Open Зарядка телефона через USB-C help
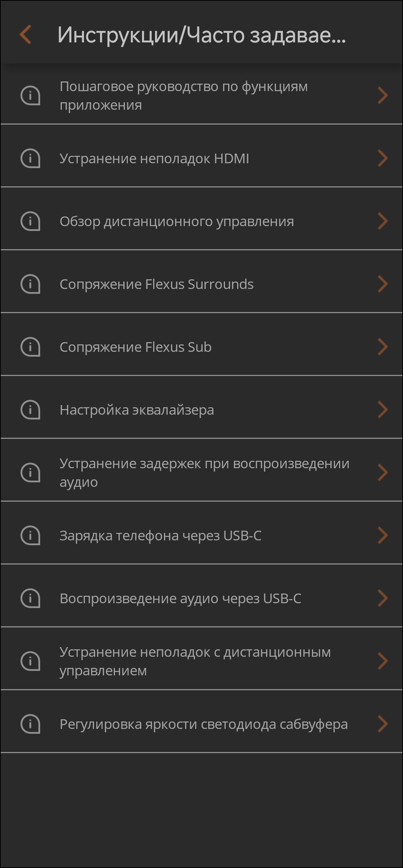 pos(160,536)
